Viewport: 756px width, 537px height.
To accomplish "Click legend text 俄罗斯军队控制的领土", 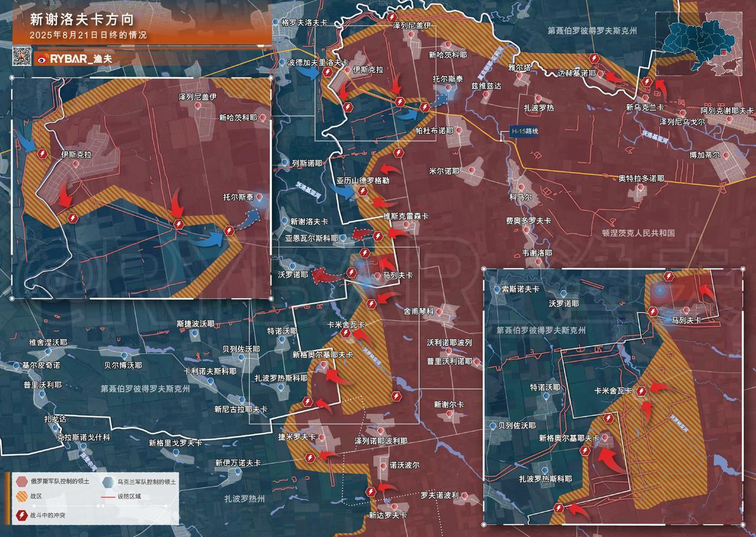I will tap(60, 482).
